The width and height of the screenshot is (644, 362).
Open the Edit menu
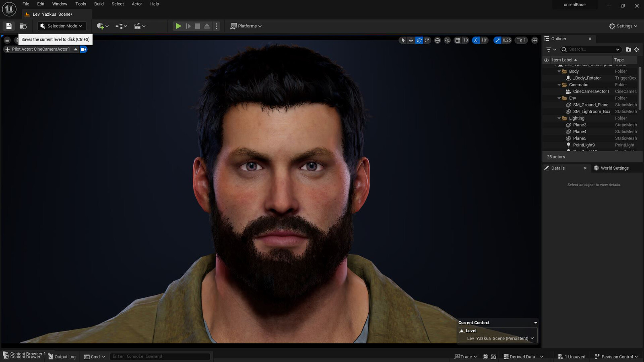click(41, 4)
